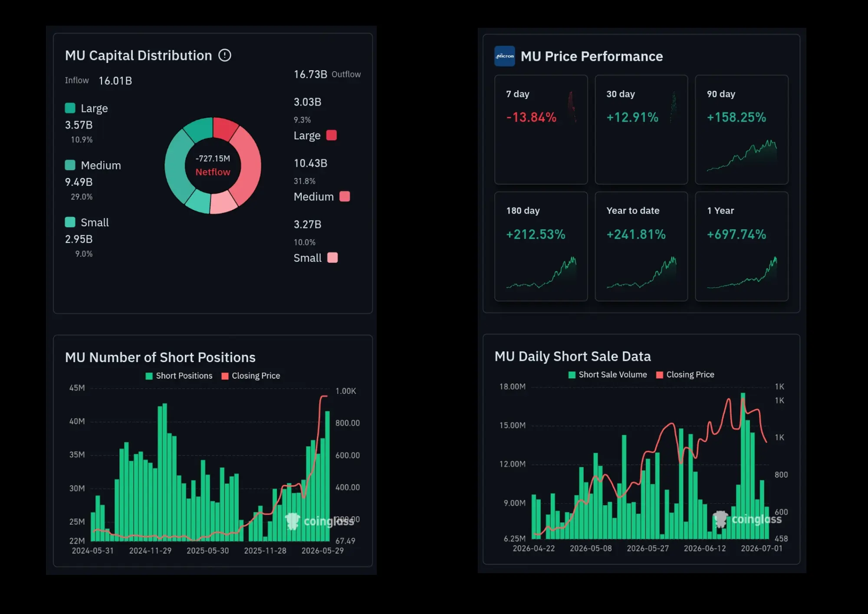Screen dimensions: 868x614
Task: Open the 1 Year performance card
Action: point(742,246)
